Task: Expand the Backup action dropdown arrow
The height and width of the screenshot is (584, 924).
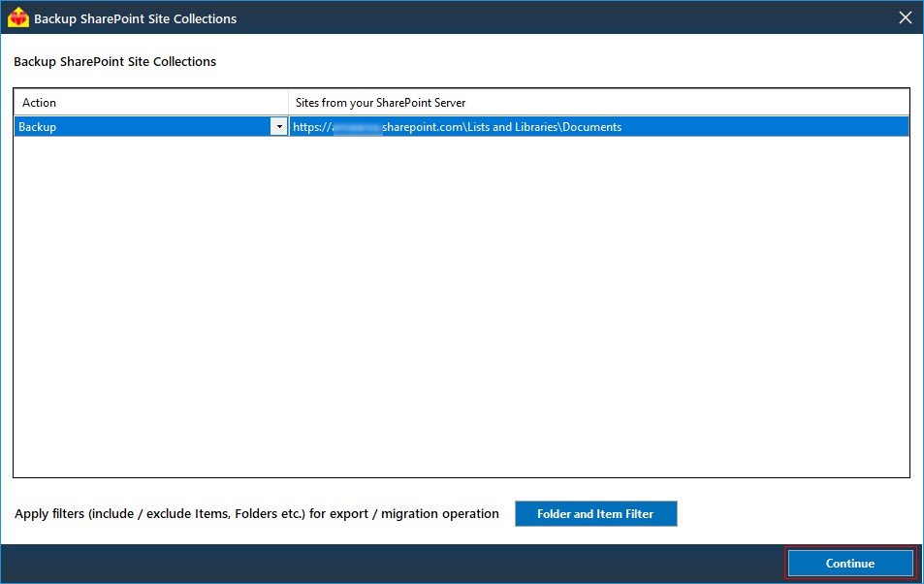Action: coord(278,126)
